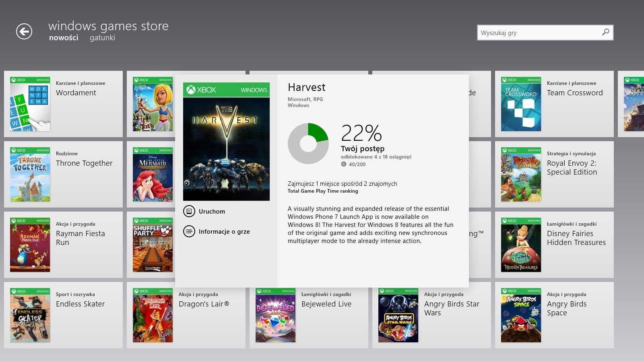Open the Wordament game thumbnail
The height and width of the screenshot is (362, 644).
tap(30, 104)
